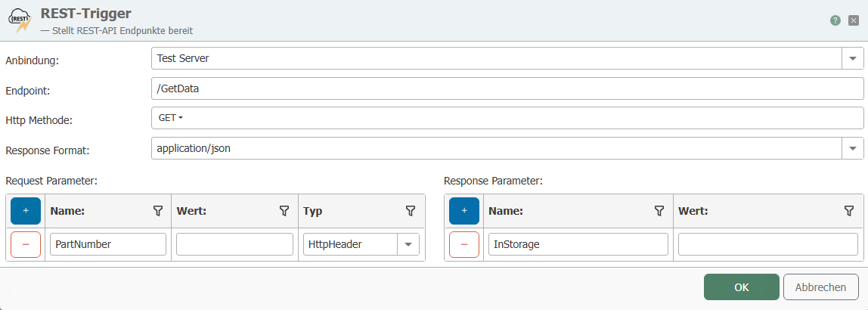Filter request parameters by Name column
Image resolution: width=868 pixels, height=310 pixels.
pyautogui.click(x=158, y=211)
